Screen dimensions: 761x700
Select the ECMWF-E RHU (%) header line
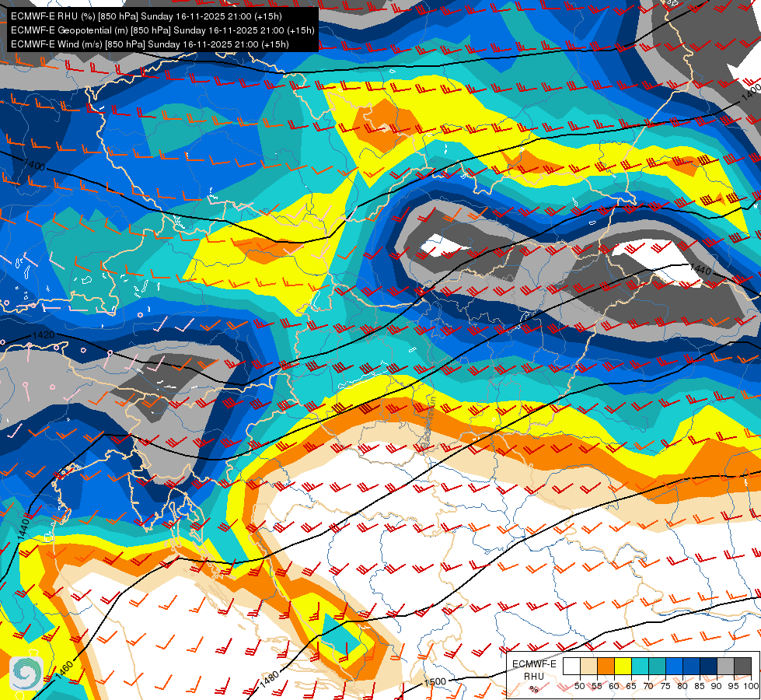(x=146, y=16)
